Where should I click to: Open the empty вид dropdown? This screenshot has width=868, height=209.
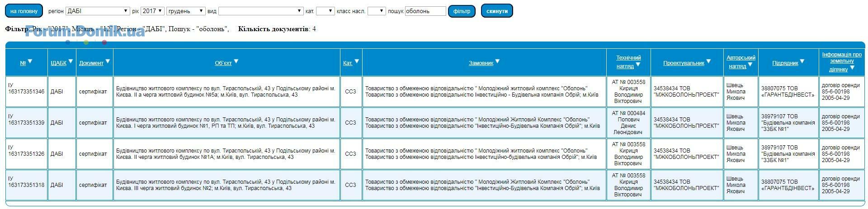(261, 11)
